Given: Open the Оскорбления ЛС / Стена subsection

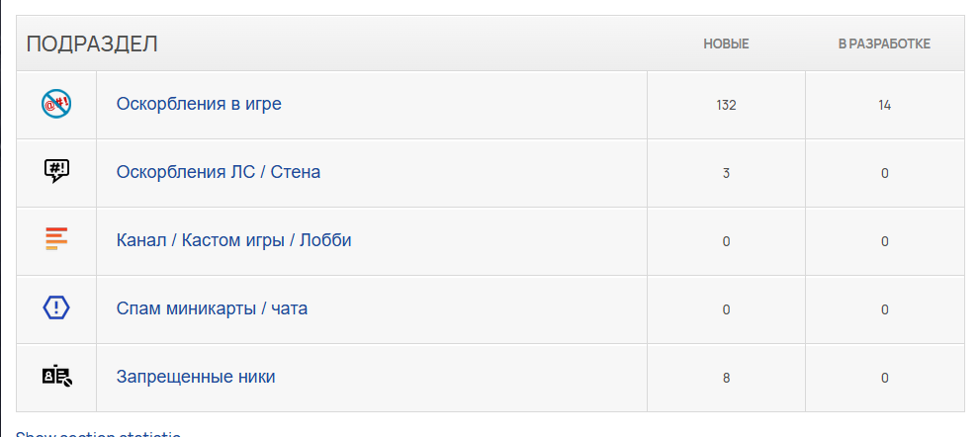Looking at the screenshot, I should pos(219,172).
